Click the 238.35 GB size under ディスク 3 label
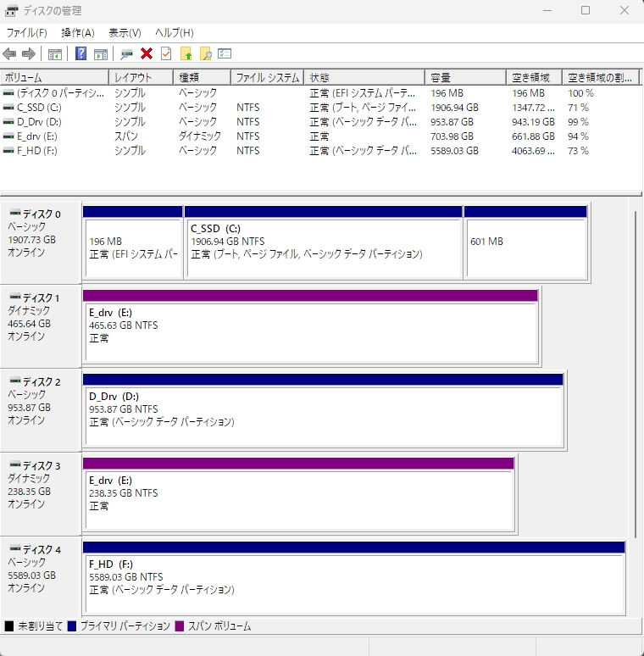The height and width of the screenshot is (656, 644). 30,492
